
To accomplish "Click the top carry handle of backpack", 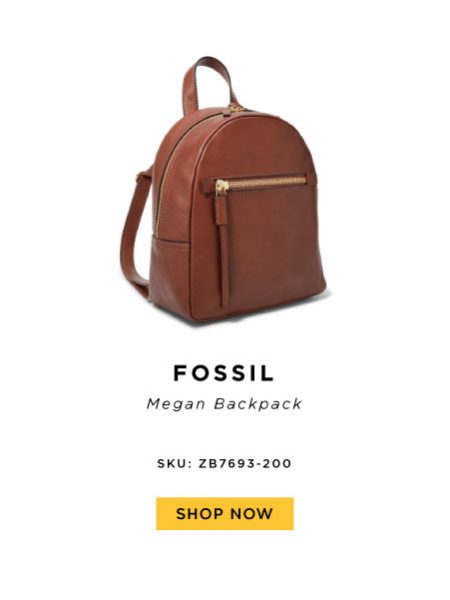I will click(207, 84).
